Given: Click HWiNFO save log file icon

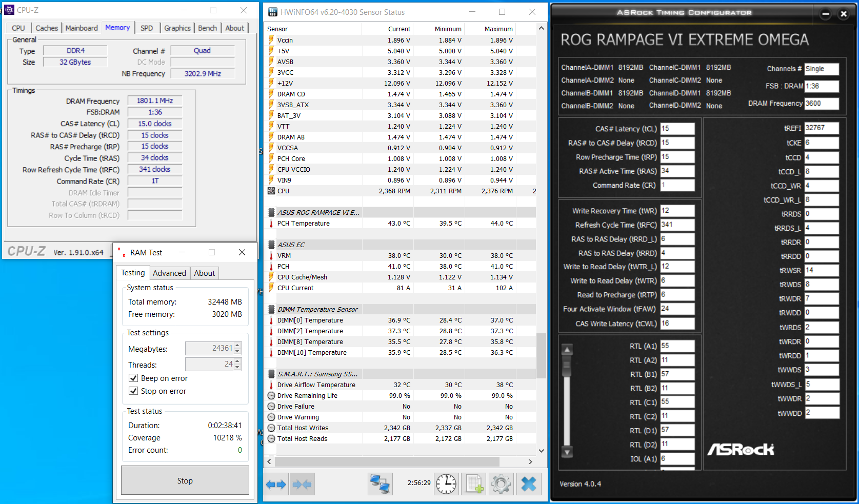Looking at the screenshot, I should 473,484.
